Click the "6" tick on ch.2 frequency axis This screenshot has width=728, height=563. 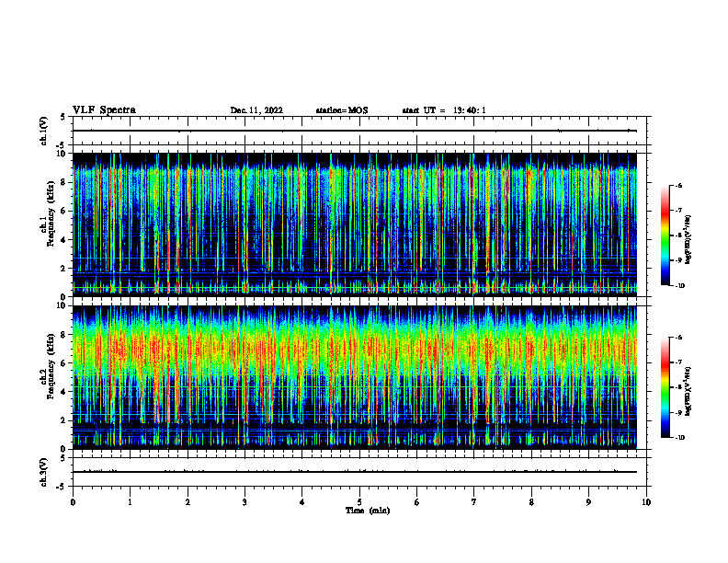click(x=64, y=363)
